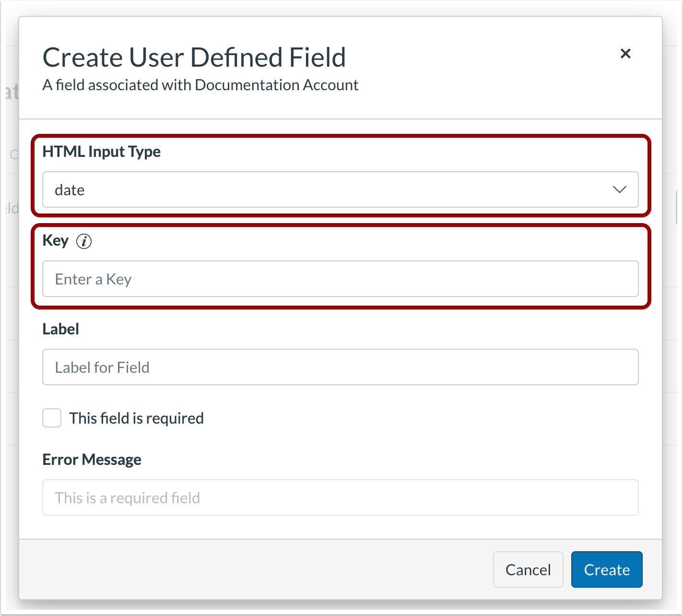Focus the Enter a Key field
This screenshot has height=616, width=683.
pos(340,279)
